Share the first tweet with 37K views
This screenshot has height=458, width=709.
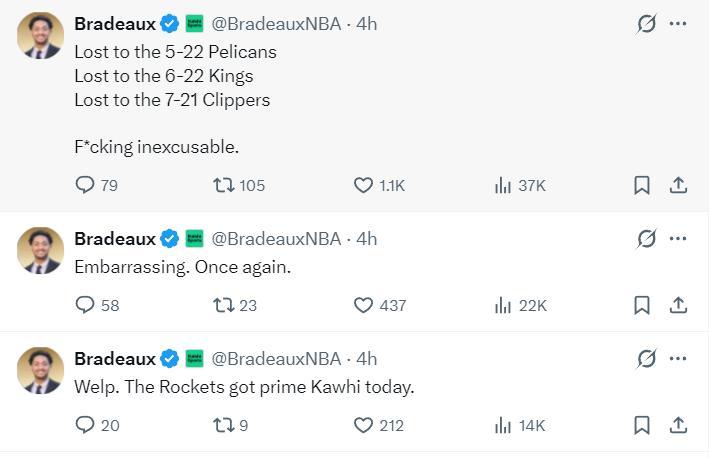coord(678,185)
